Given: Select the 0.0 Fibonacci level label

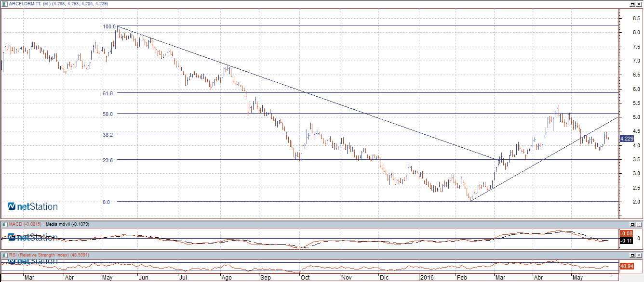Looking at the screenshot, I should point(106,202).
